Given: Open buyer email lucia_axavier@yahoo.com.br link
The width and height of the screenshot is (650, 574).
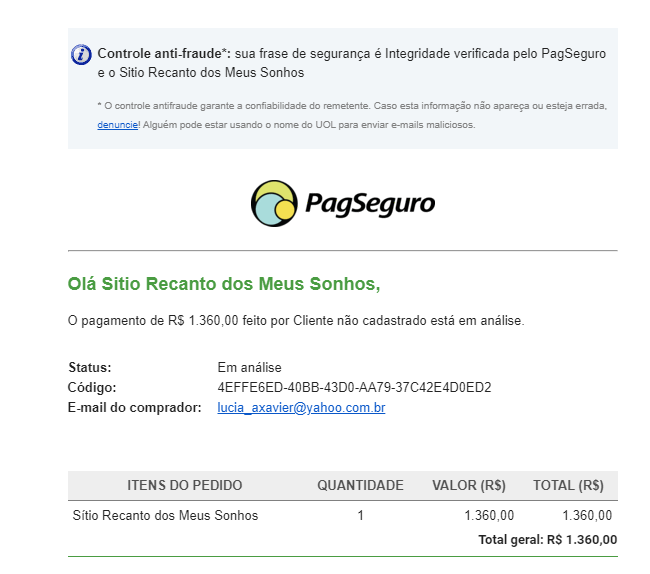Looking at the screenshot, I should pyautogui.click(x=301, y=407).
